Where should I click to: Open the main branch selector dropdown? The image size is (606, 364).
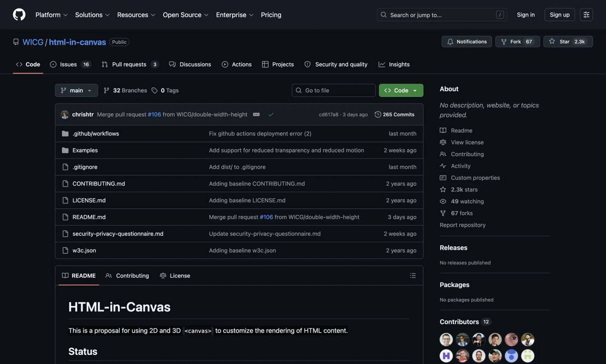point(77,90)
